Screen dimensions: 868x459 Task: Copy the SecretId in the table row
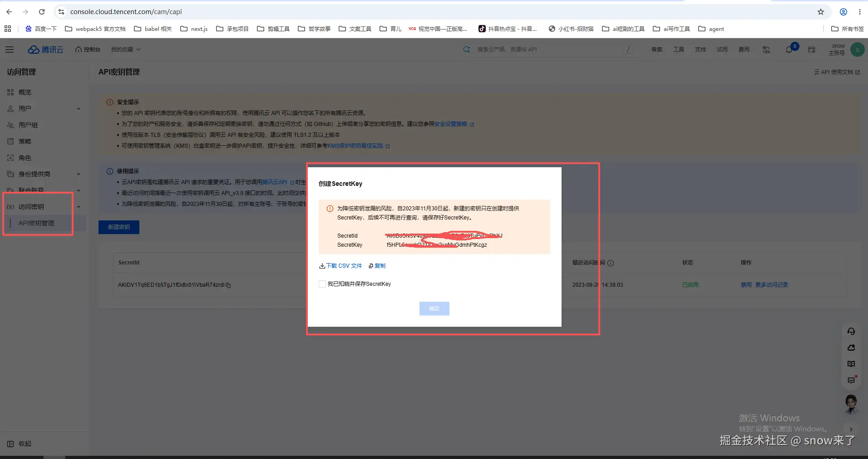228,285
